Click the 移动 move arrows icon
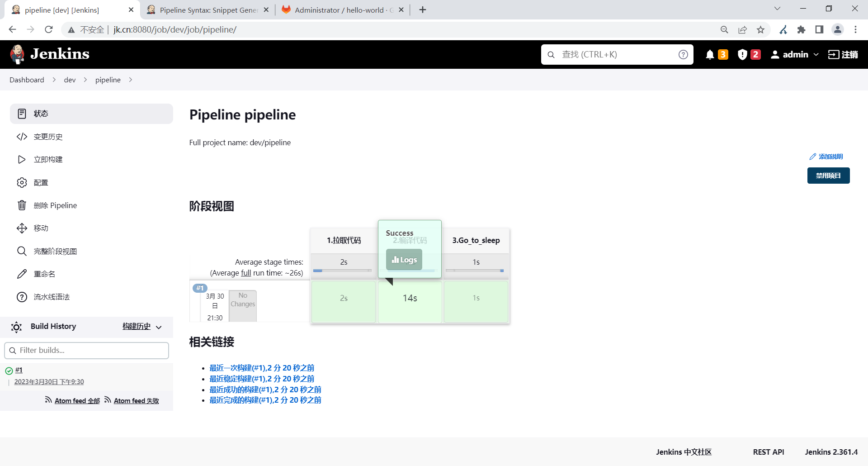 22,228
